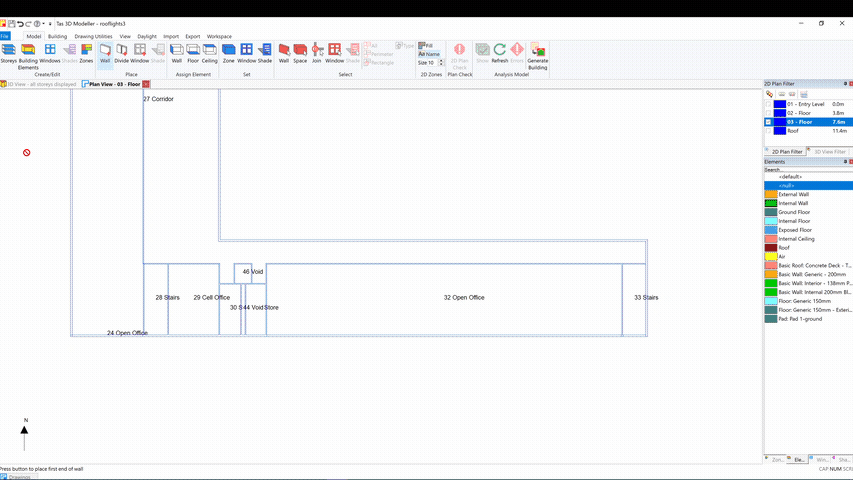853x480 pixels.
Task: Uncheck the 03 - Floor storey checkbox
Action: click(768, 122)
